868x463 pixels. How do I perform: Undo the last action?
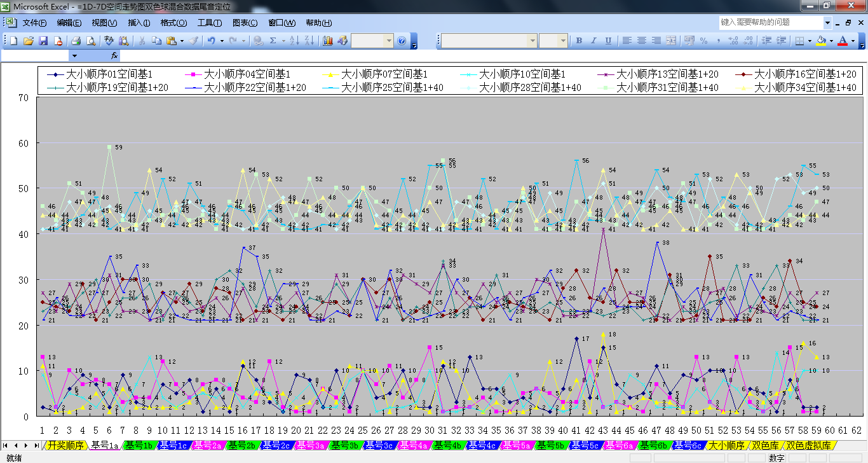point(212,41)
